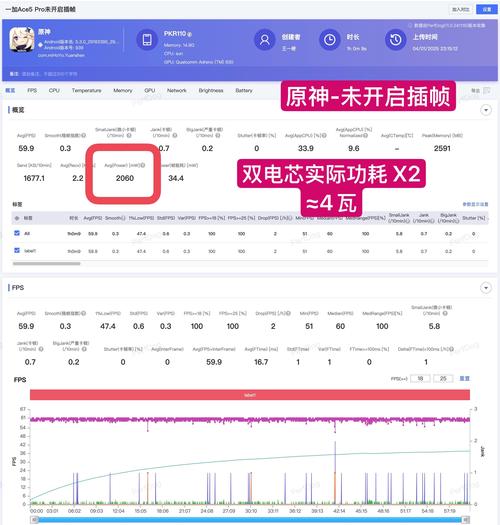
Task: Click the info icon beside overview SmallJank
Action: [129, 136]
